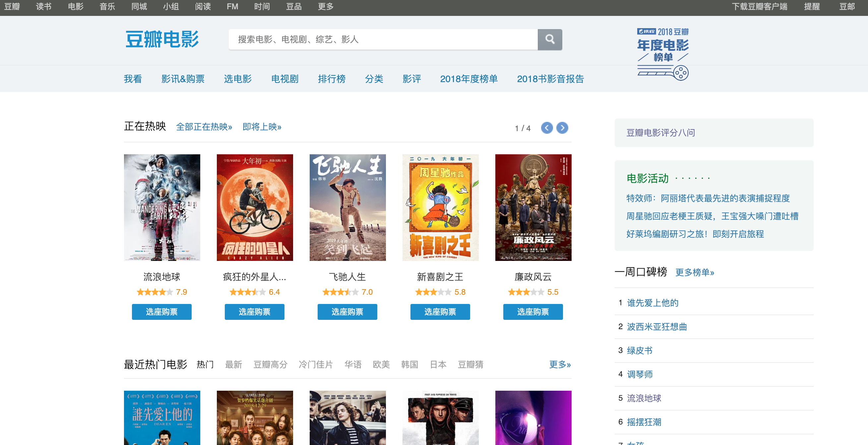Open the 2018 年度电影榜单 banner

[662, 54]
